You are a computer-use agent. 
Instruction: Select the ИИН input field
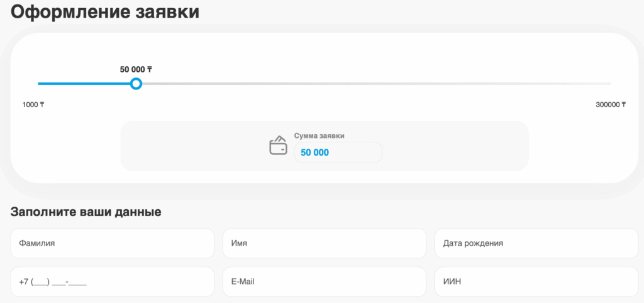pos(536,282)
